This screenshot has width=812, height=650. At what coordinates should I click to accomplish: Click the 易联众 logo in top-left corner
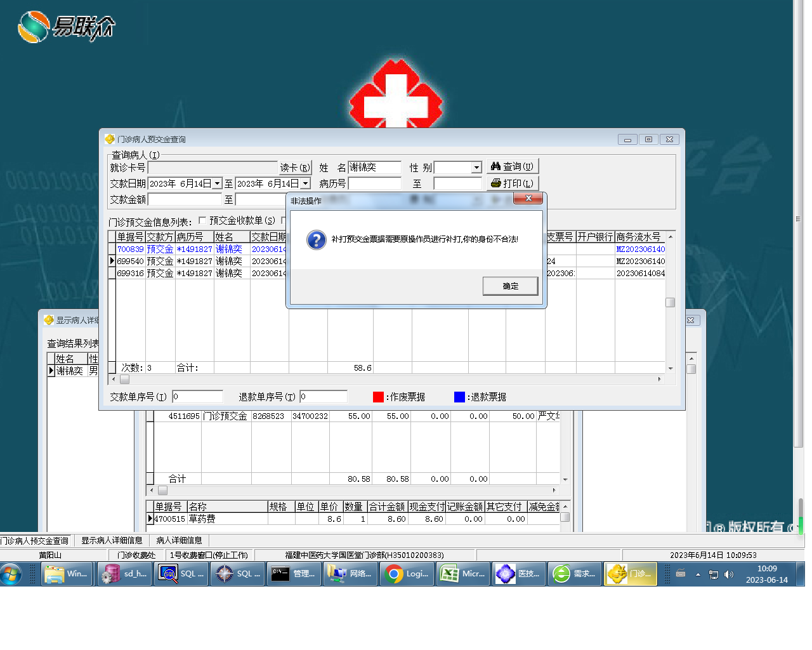click(66, 27)
